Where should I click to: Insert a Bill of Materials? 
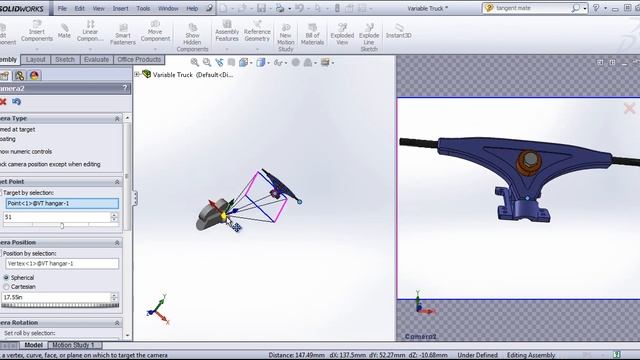pyautogui.click(x=312, y=34)
